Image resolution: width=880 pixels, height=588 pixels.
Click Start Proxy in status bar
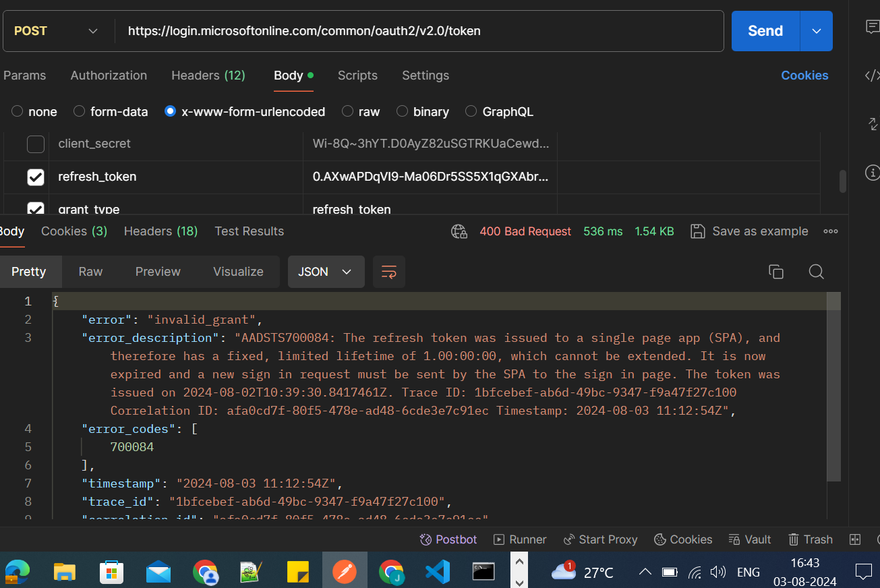tap(599, 539)
